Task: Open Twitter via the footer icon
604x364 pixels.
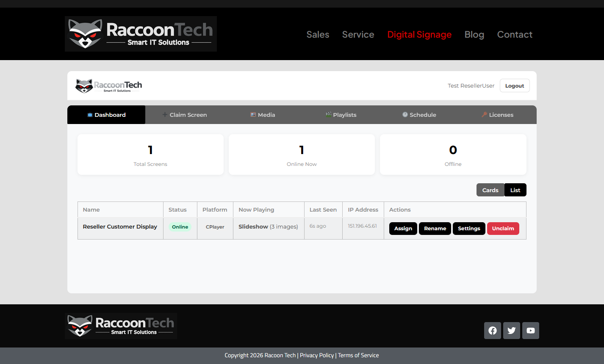Action: click(x=511, y=331)
